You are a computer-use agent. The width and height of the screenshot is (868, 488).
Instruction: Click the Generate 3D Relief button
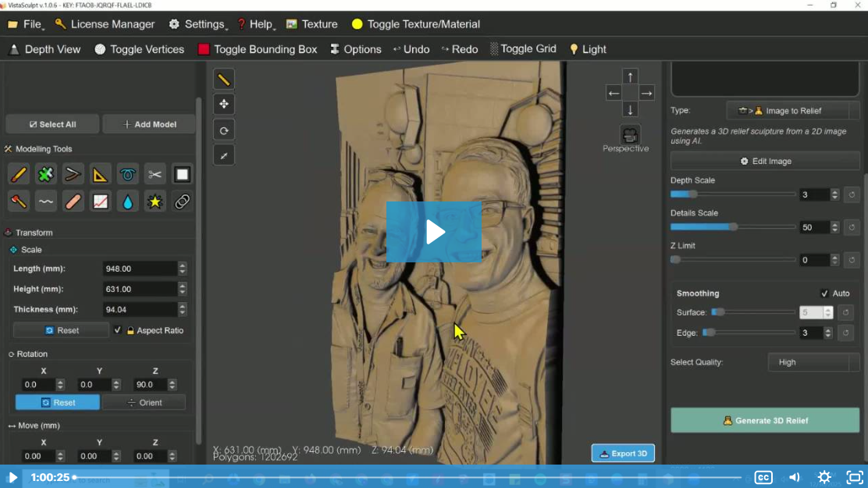tap(765, 421)
